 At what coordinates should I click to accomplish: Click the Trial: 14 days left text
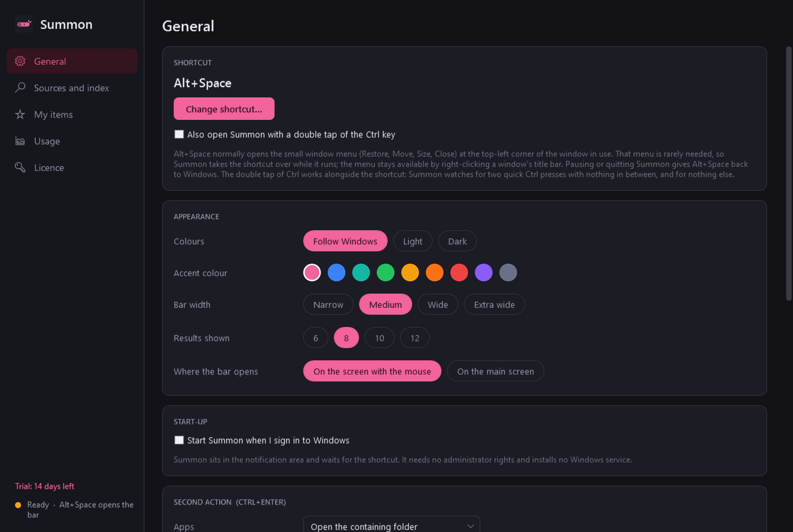pos(45,486)
